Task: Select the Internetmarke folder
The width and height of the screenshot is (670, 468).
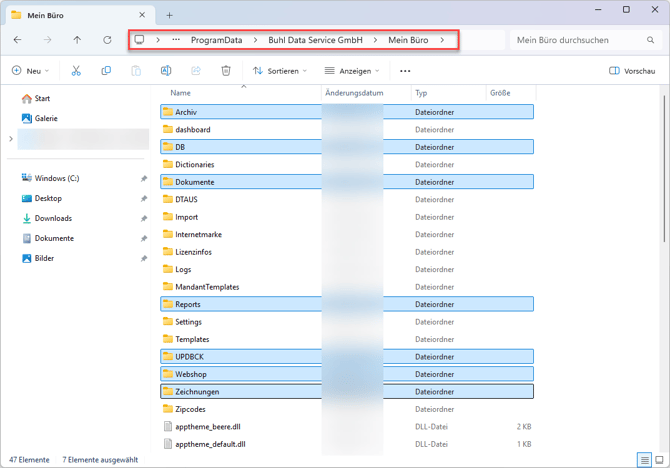Action: [x=347, y=235]
